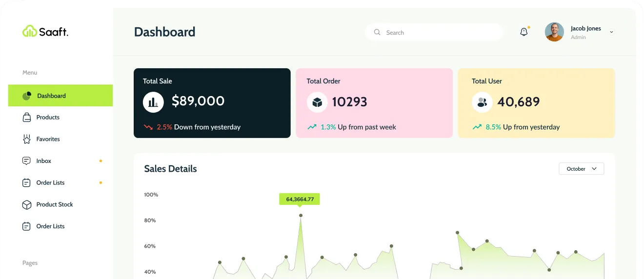
Task: Click the Dashboard page title
Action: (x=165, y=32)
